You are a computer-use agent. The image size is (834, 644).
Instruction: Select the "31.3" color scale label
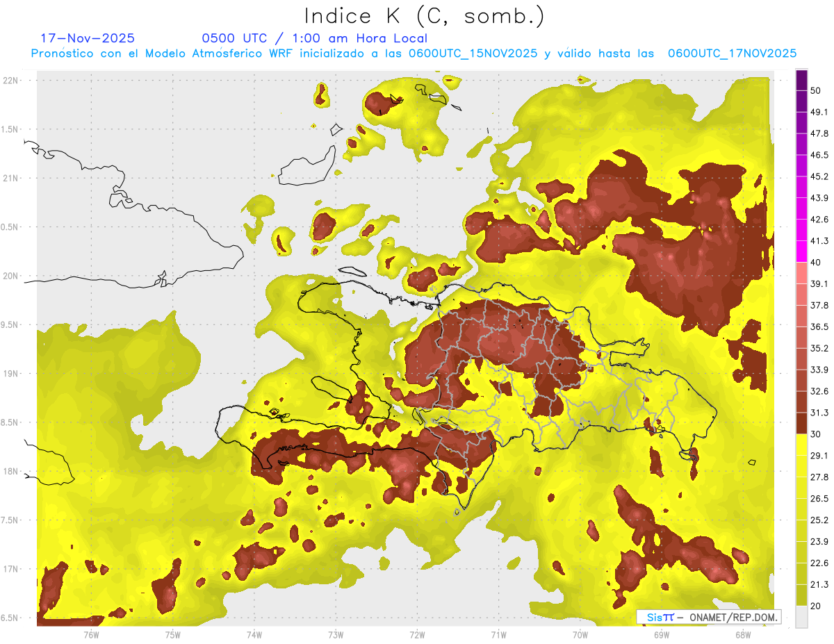pos(819,413)
